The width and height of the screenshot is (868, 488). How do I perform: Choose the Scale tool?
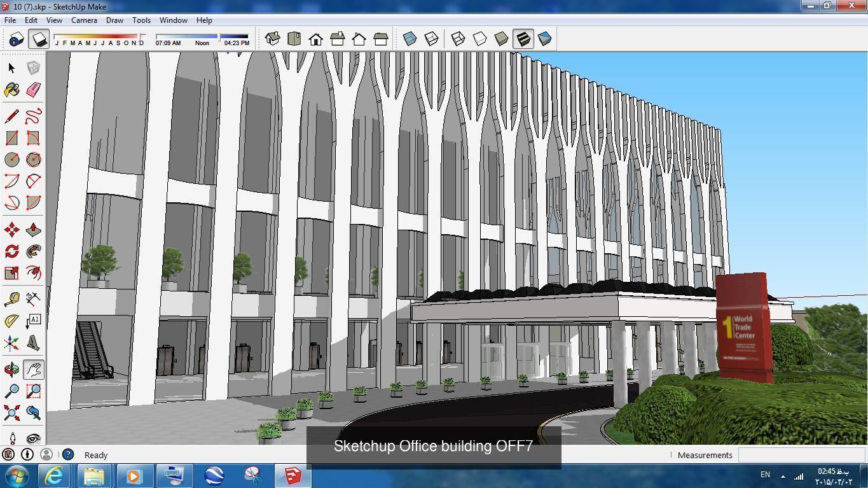(x=11, y=273)
